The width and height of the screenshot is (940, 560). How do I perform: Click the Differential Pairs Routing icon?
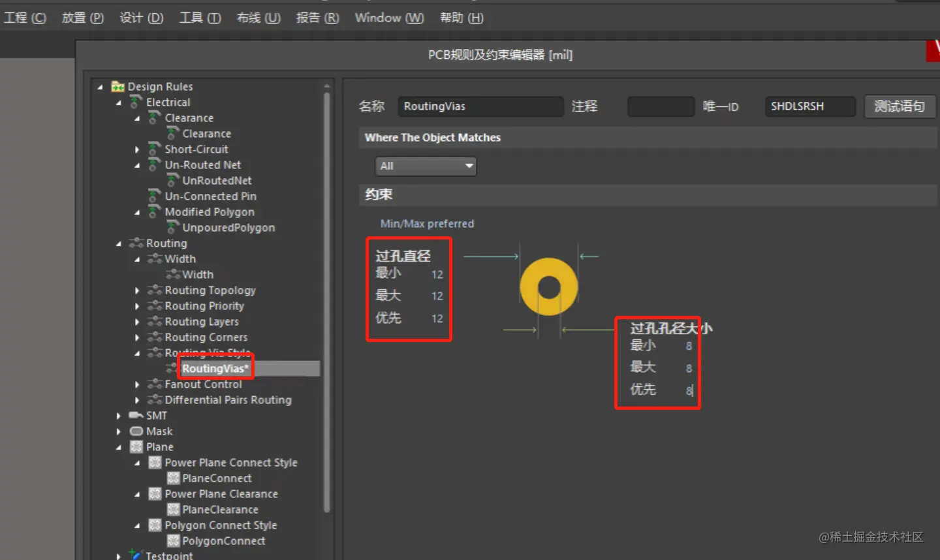(155, 400)
